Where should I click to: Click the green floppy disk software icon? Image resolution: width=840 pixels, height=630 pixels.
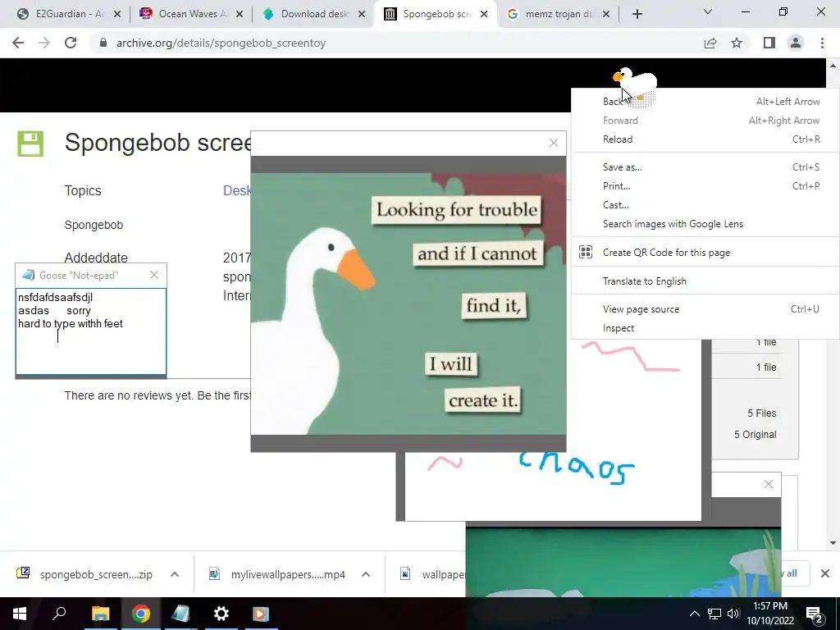30,144
